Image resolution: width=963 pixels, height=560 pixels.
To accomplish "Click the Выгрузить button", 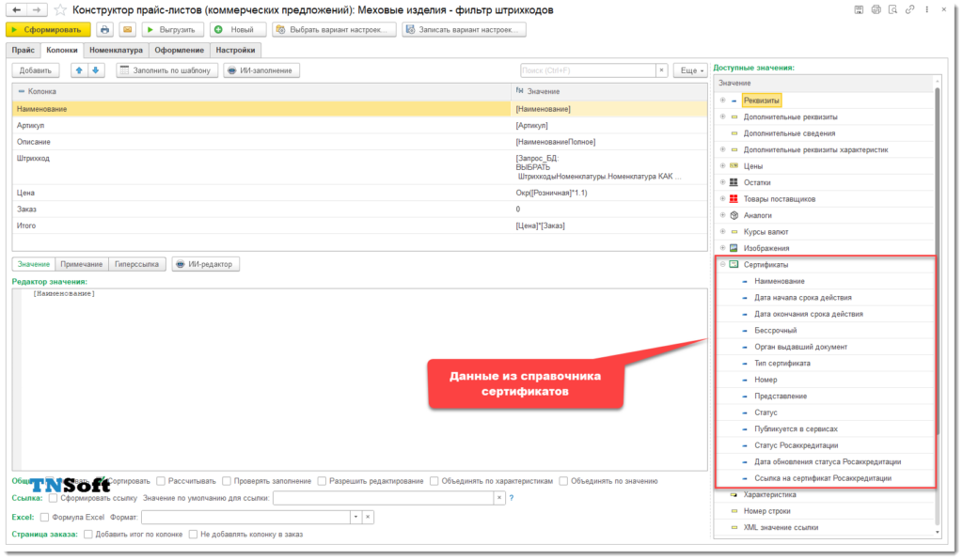I will pos(173,29).
